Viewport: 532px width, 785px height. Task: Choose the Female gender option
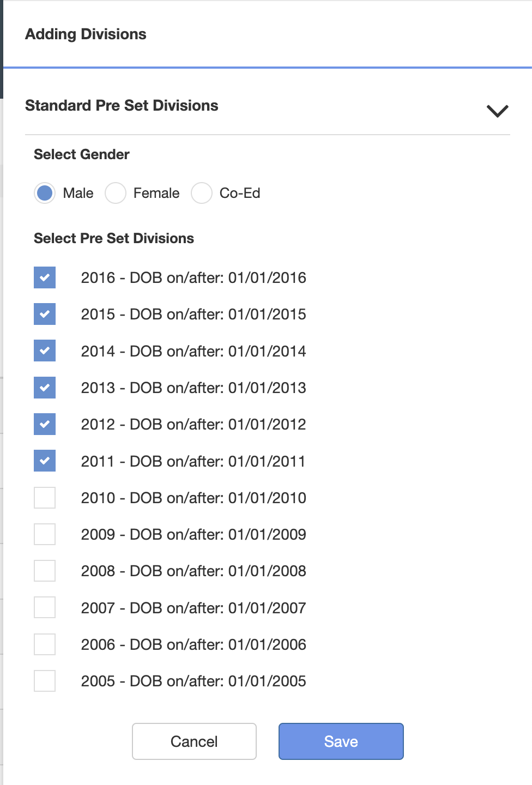[x=116, y=193]
